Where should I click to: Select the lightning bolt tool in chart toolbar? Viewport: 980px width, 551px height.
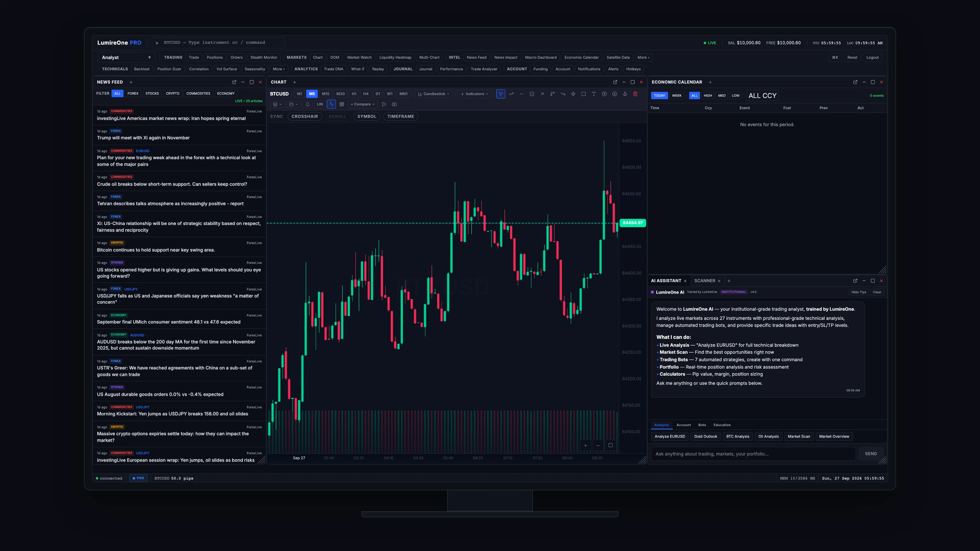[573, 94]
